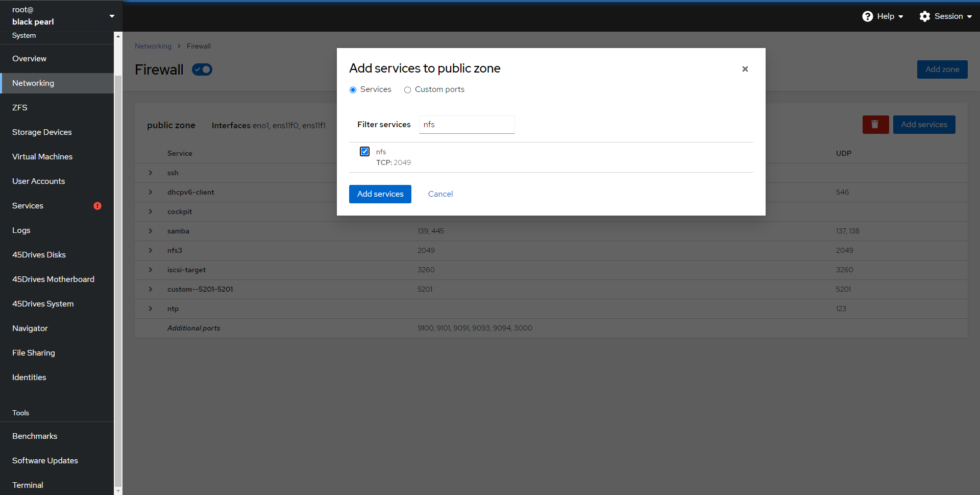Click the Add zone button
980x495 pixels.
click(942, 69)
